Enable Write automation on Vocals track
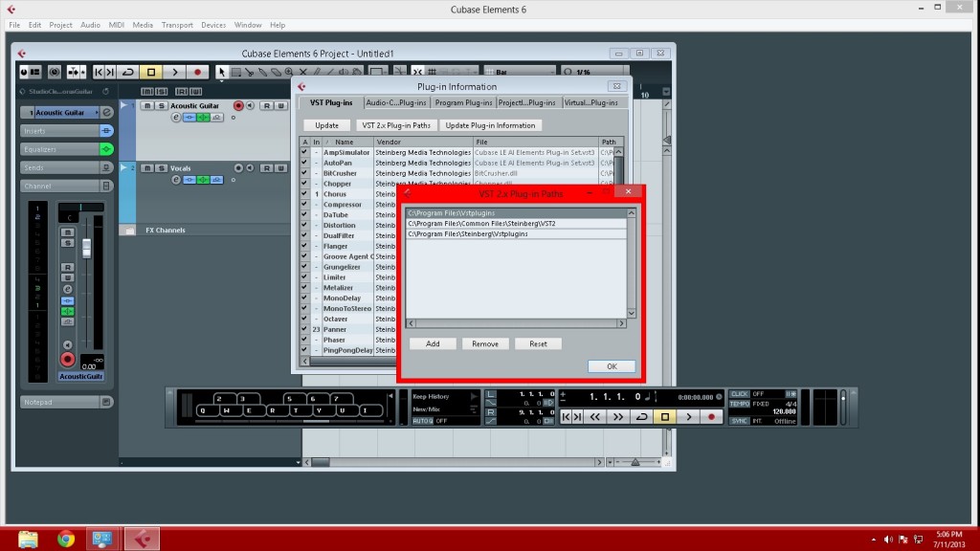The width and height of the screenshot is (980, 551). pos(280,168)
